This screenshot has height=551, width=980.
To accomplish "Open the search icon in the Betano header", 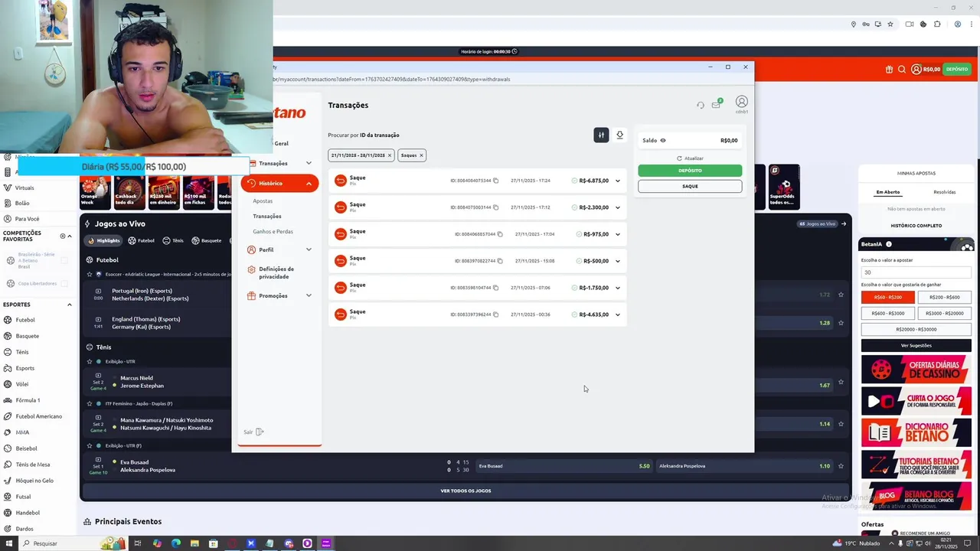I will [x=902, y=69].
